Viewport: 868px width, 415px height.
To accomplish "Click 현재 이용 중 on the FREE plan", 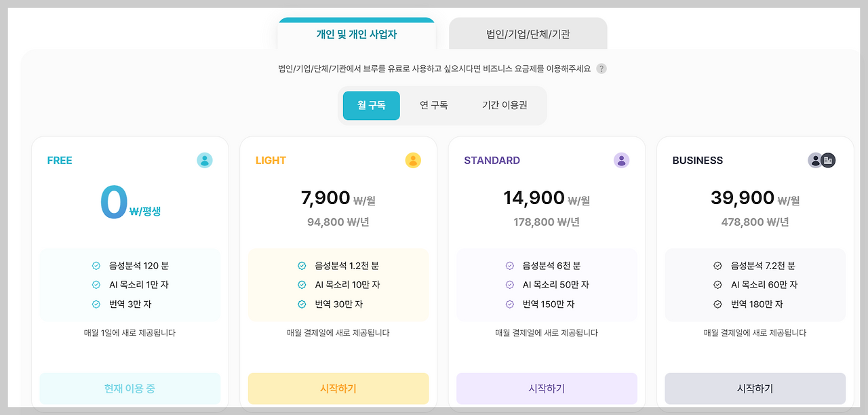I will tap(130, 389).
